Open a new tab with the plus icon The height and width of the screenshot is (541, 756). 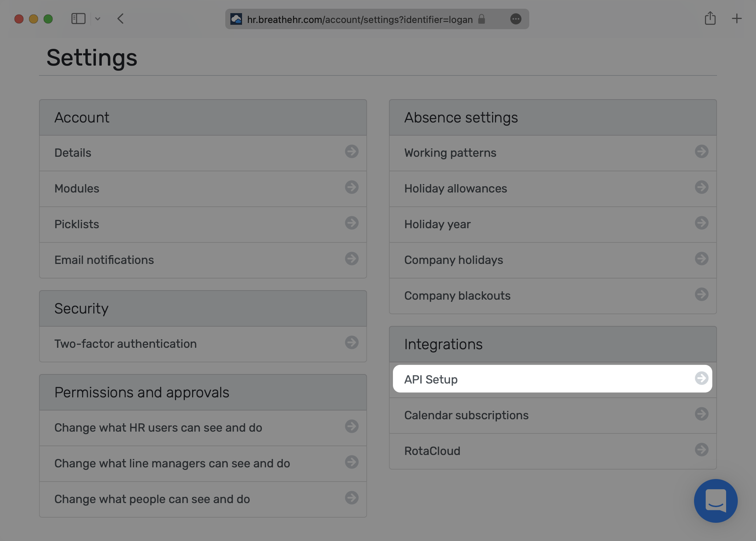(736, 19)
